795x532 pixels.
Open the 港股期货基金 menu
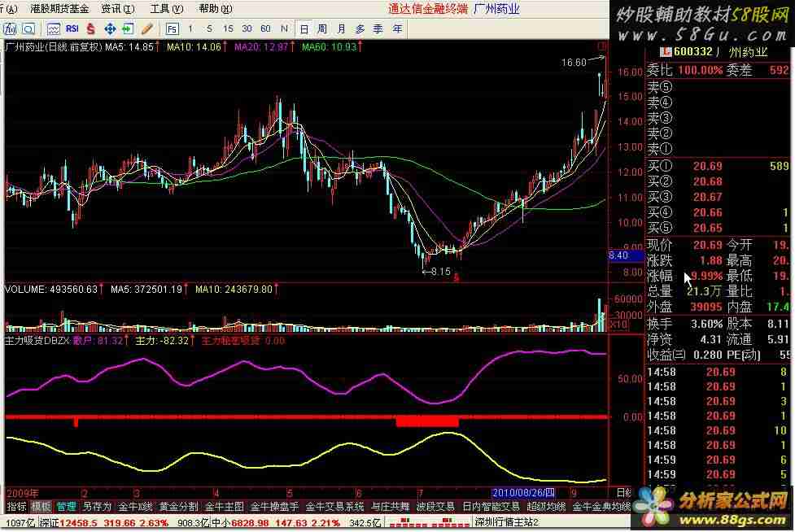click(59, 9)
